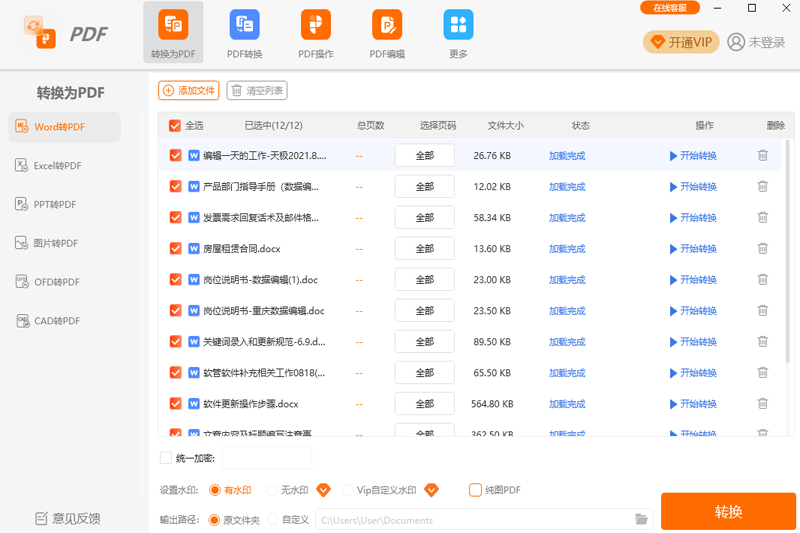800x533 pixels.
Task: Check the 纯图PDF option
Action: pyautogui.click(x=476, y=490)
